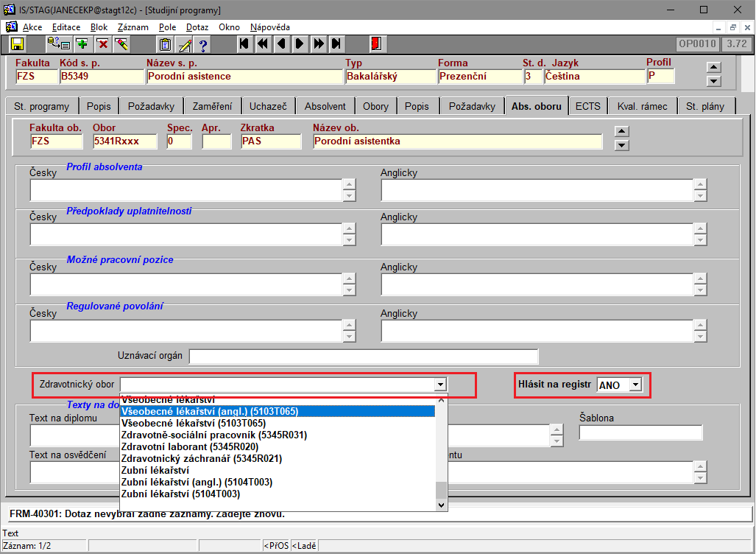756x554 pixels.
Task: Click the Profil absolventa Anglicky text field
Action: tap(537, 190)
